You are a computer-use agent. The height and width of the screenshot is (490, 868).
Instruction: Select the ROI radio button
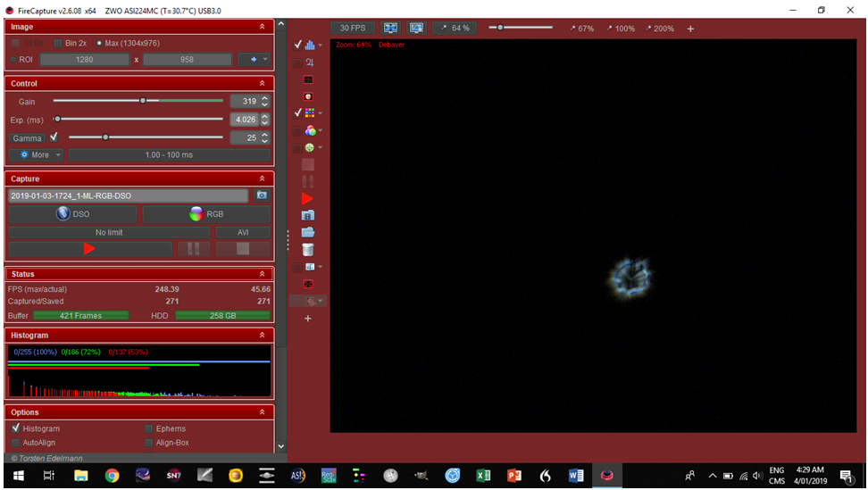(13, 60)
